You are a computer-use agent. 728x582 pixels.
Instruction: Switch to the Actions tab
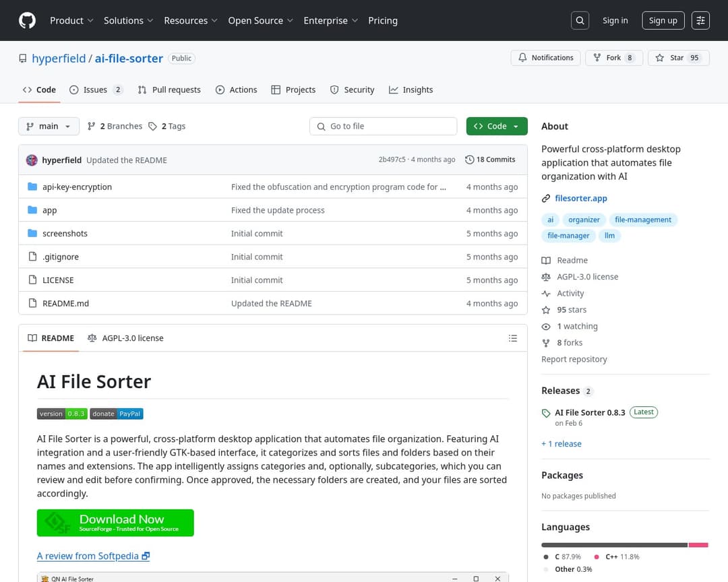tap(237, 90)
